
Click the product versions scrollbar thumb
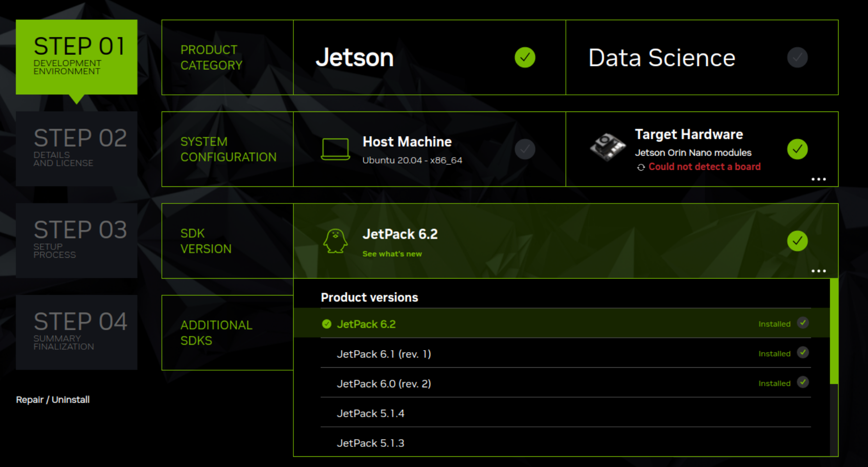click(x=834, y=331)
